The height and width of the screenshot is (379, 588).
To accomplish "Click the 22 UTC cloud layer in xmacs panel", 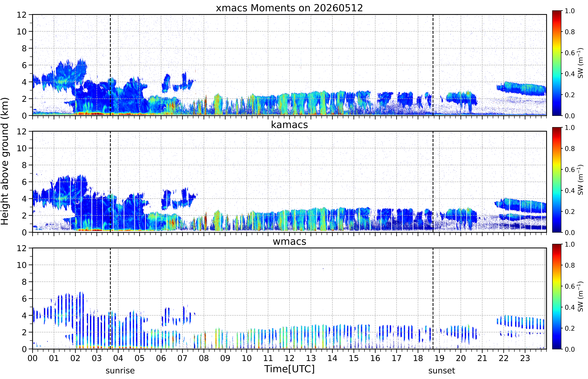I will pos(521,89).
